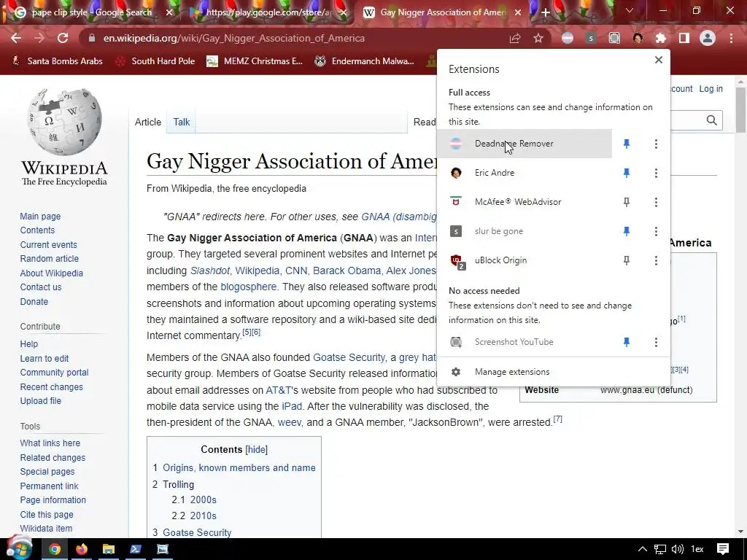Click the Wikipedia search magnifier icon

712,120
